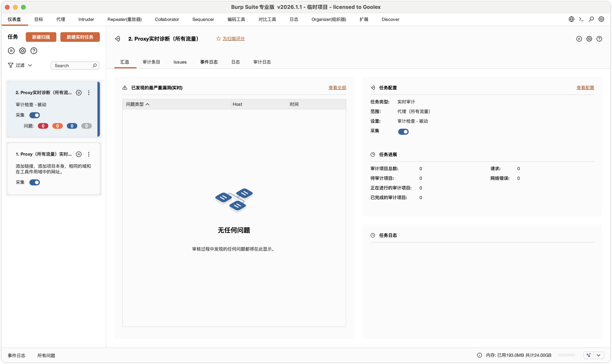612x364 pixels.
Task: Click the star icon for scan rating
Action: 219,38
